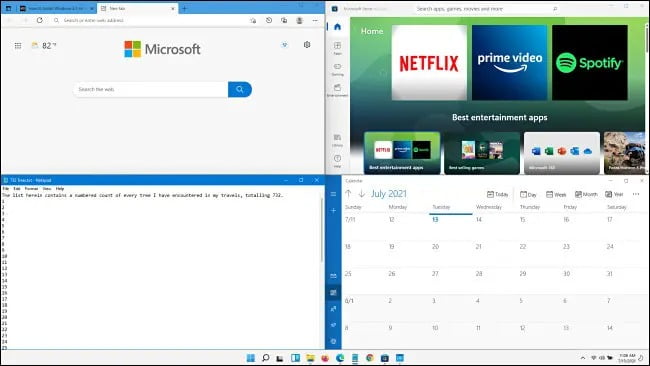Switch Calendar to Day view
650x366 pixels.
[x=529, y=194]
